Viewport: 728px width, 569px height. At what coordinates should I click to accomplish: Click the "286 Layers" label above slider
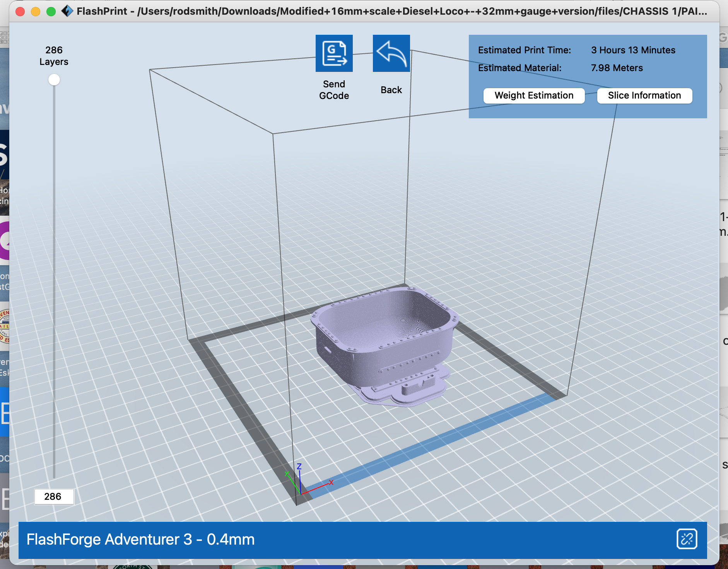tap(54, 56)
